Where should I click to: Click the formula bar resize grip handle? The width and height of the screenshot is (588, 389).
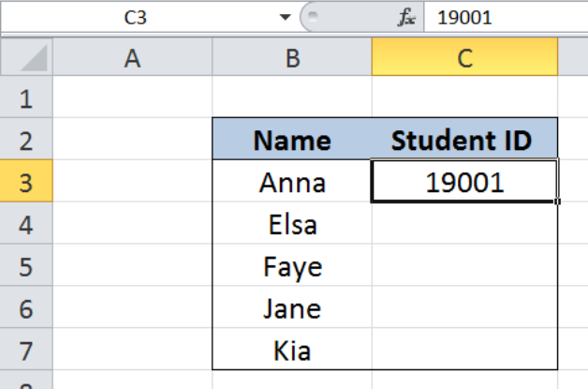tap(313, 16)
